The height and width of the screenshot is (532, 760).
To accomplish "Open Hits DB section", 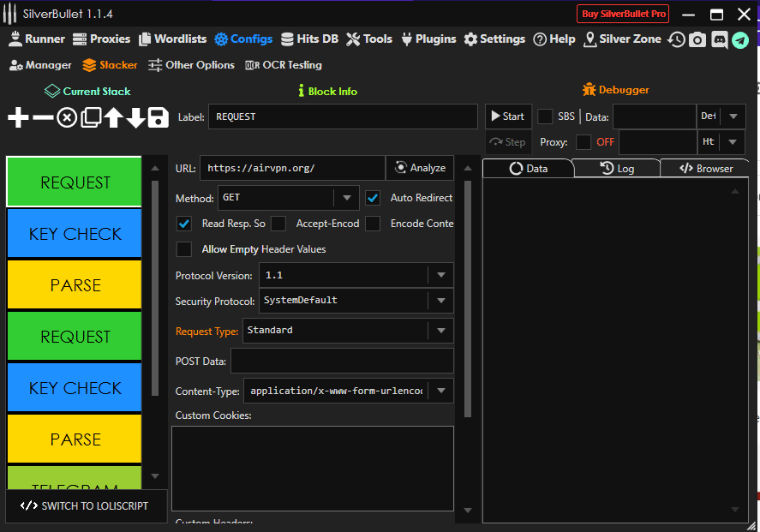I will coord(309,39).
